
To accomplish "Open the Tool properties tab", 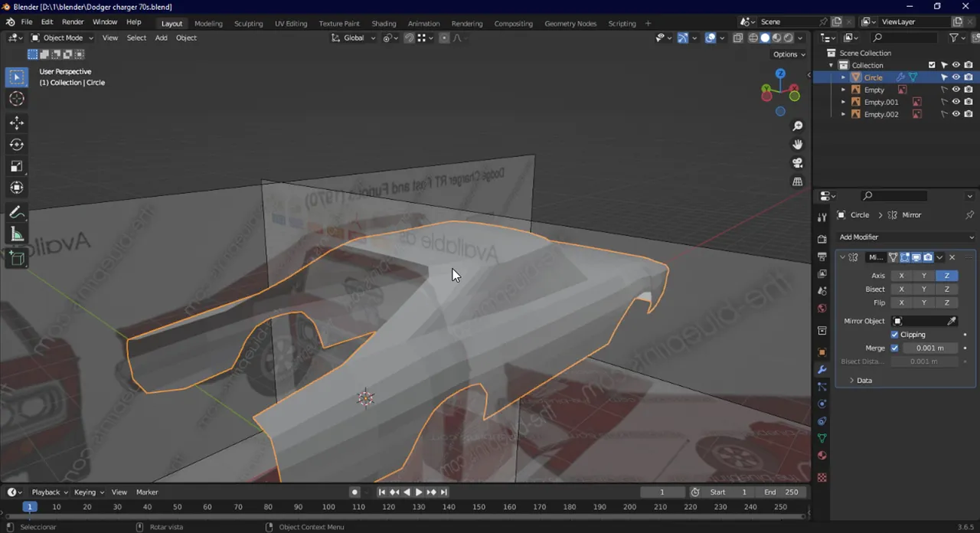I will (822, 217).
